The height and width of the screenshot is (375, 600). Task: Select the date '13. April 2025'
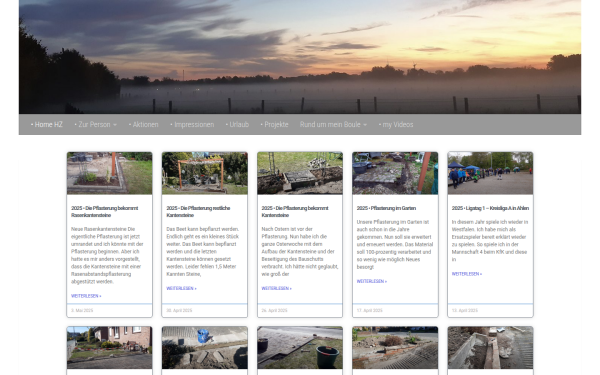(x=465, y=310)
